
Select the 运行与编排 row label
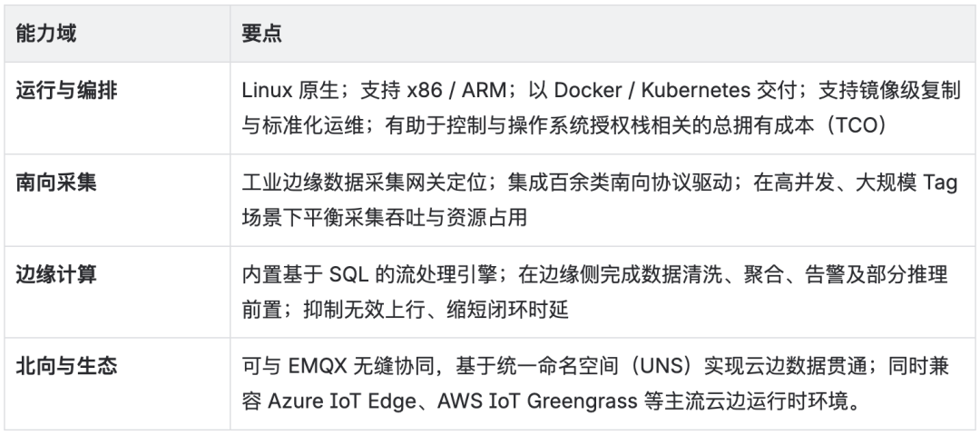(x=66, y=92)
